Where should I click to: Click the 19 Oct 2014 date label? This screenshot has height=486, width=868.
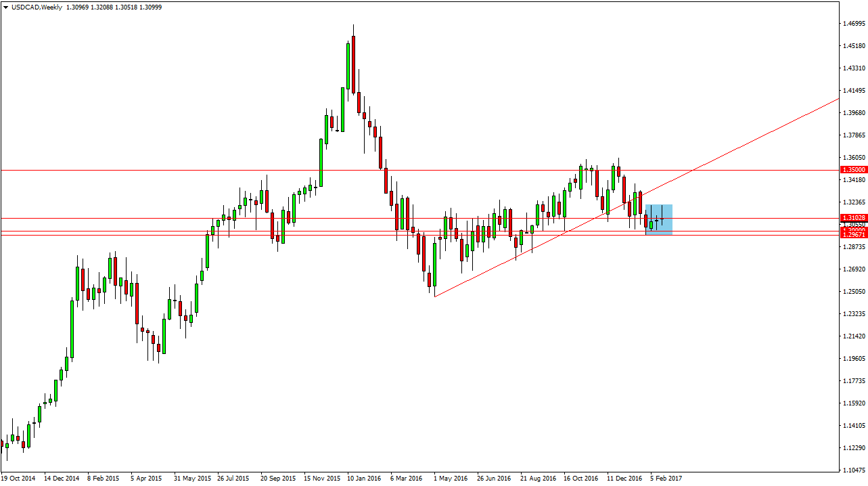point(18,478)
